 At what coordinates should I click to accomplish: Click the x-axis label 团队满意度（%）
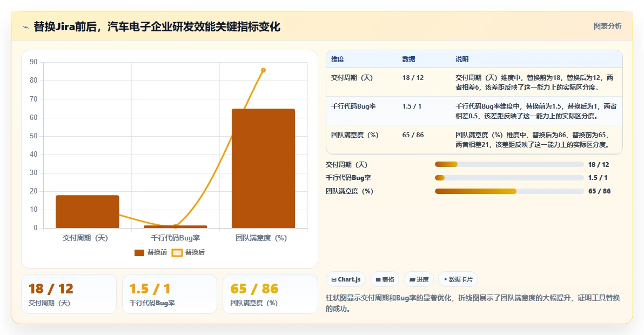point(261,238)
